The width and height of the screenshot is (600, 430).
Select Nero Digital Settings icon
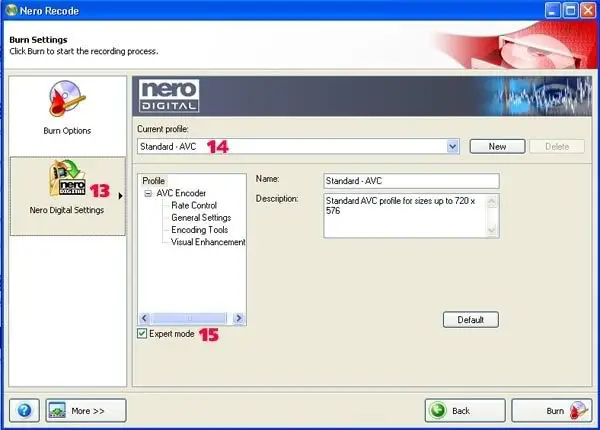point(67,178)
